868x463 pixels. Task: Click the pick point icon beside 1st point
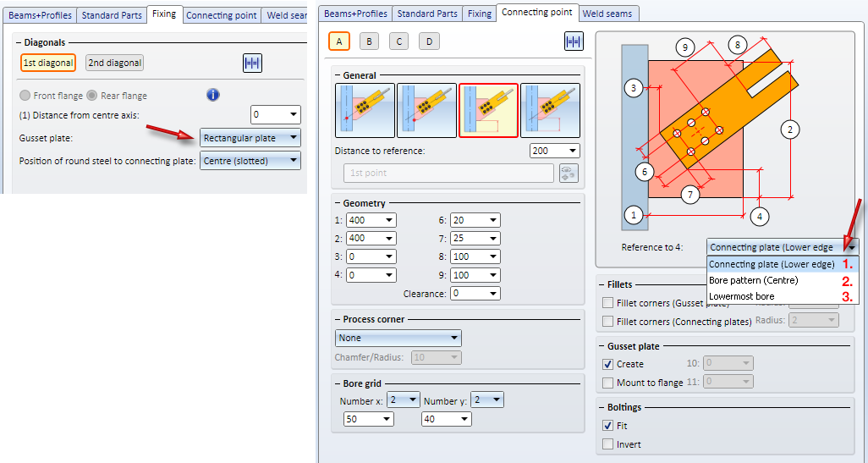click(569, 173)
